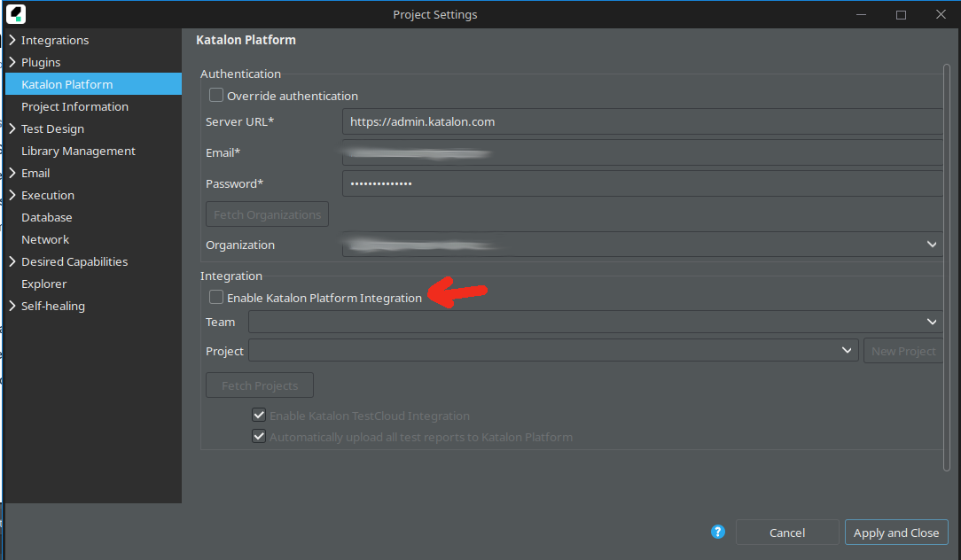Open the Project dropdown
Image resolution: width=961 pixels, height=560 pixels.
(845, 350)
